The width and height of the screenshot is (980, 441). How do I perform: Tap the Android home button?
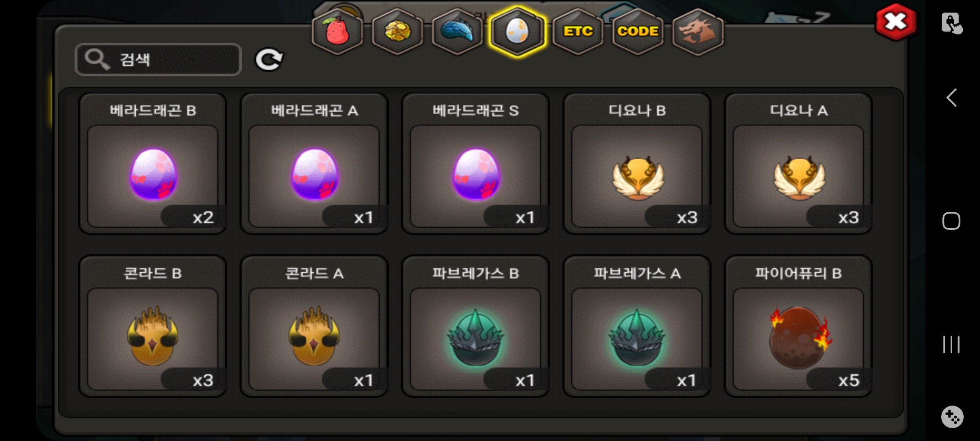tap(951, 221)
